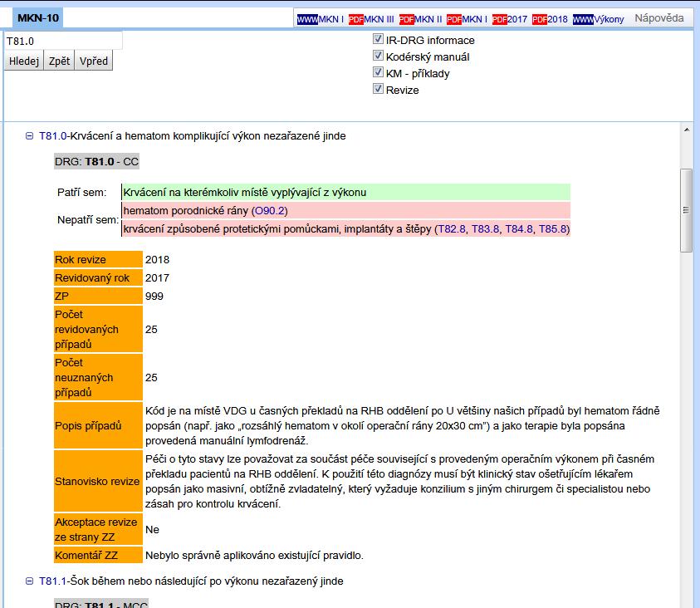Click the Zpět back button
Viewport: 700px width, 608px height.
pos(60,61)
